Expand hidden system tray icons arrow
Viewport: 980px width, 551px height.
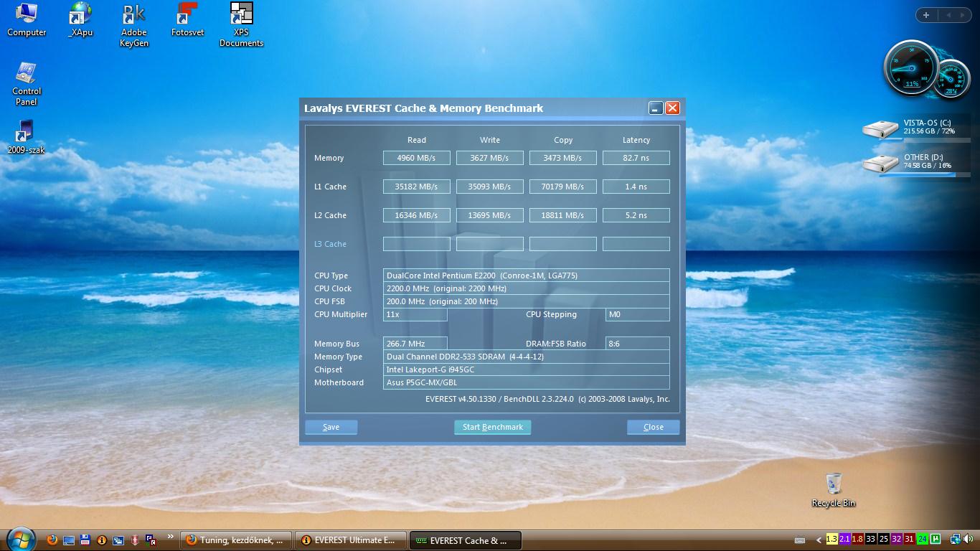(819, 540)
